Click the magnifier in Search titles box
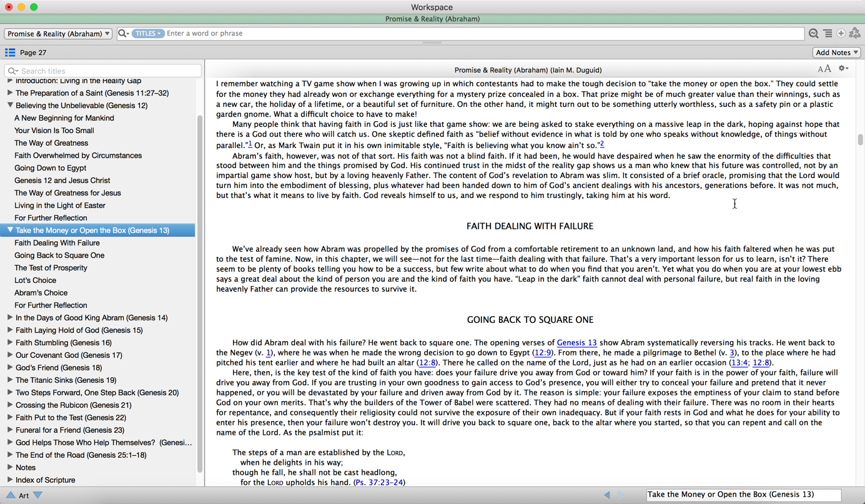 click(x=12, y=71)
